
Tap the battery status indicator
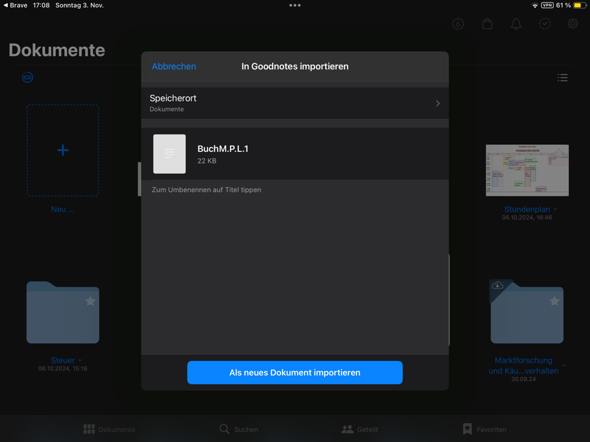point(580,5)
